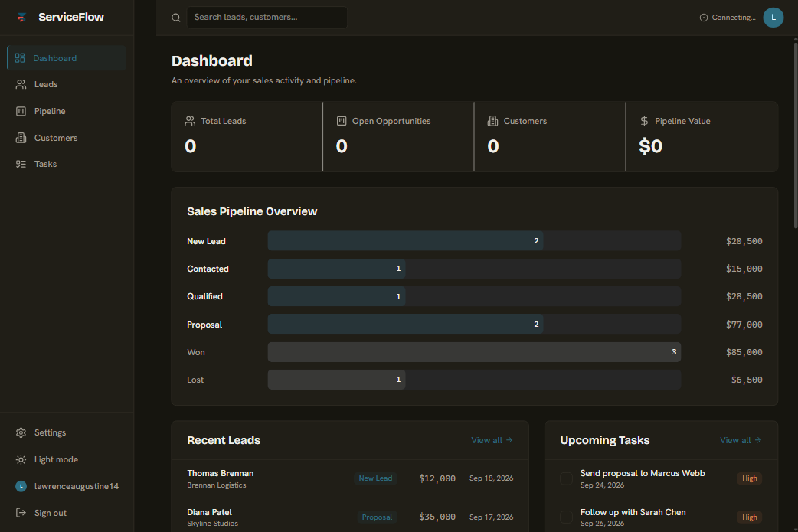Image resolution: width=798 pixels, height=532 pixels.
Task: Click the Lost pipeline bar
Action: (336, 380)
